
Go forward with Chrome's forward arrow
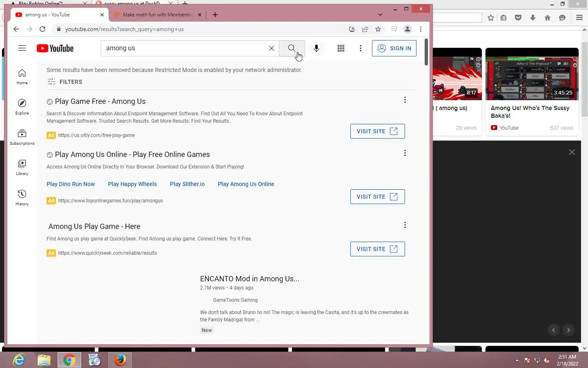[29, 29]
